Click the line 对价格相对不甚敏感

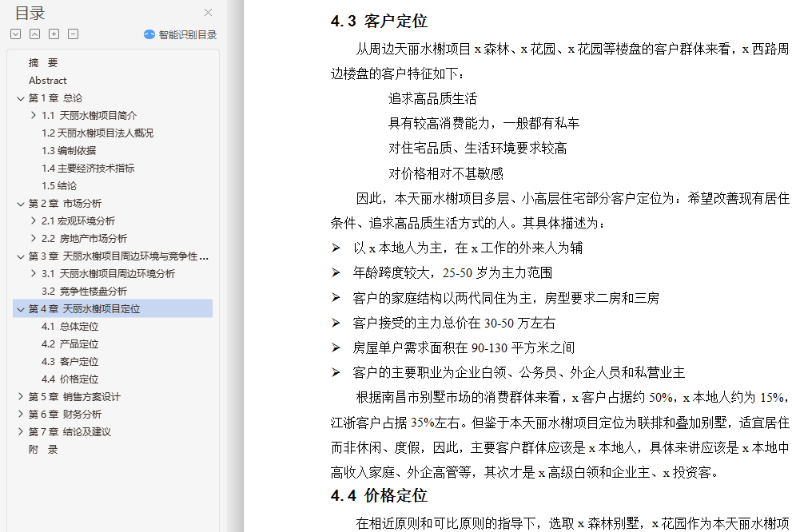coord(446,173)
